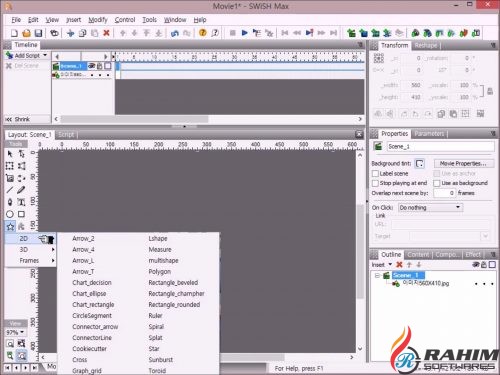
Task: Jump to the first frame with Rewind control
Action: click(285, 33)
